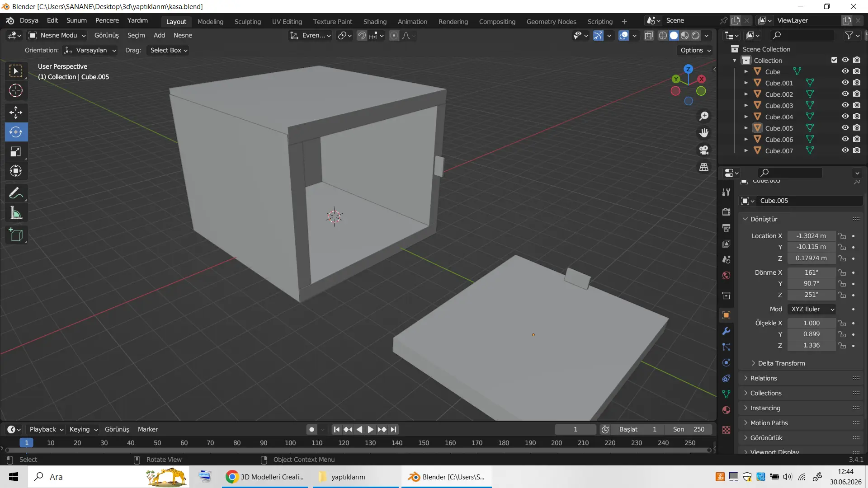Hide Cube.005 in viewport
This screenshot has height=488, width=868.
(x=845, y=128)
